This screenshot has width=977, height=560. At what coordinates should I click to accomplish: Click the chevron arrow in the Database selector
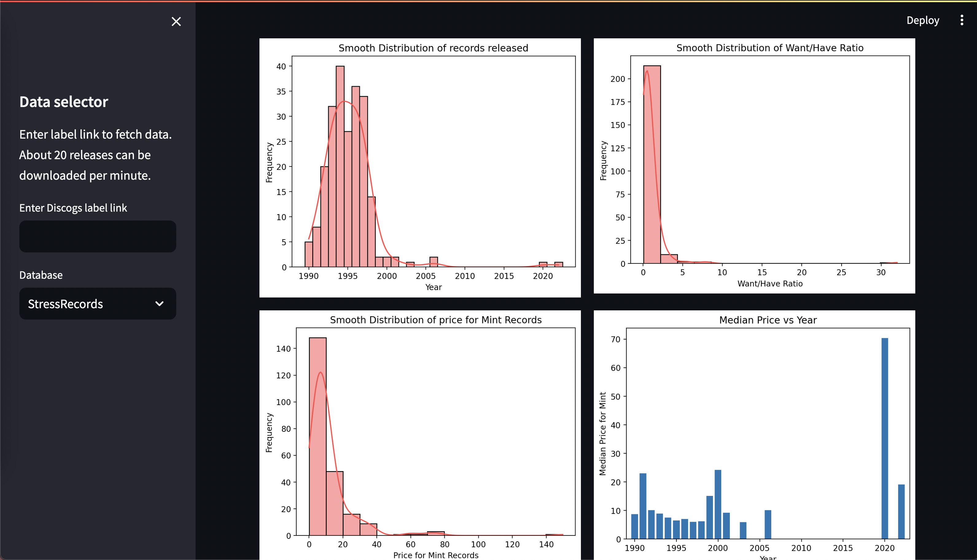159,304
